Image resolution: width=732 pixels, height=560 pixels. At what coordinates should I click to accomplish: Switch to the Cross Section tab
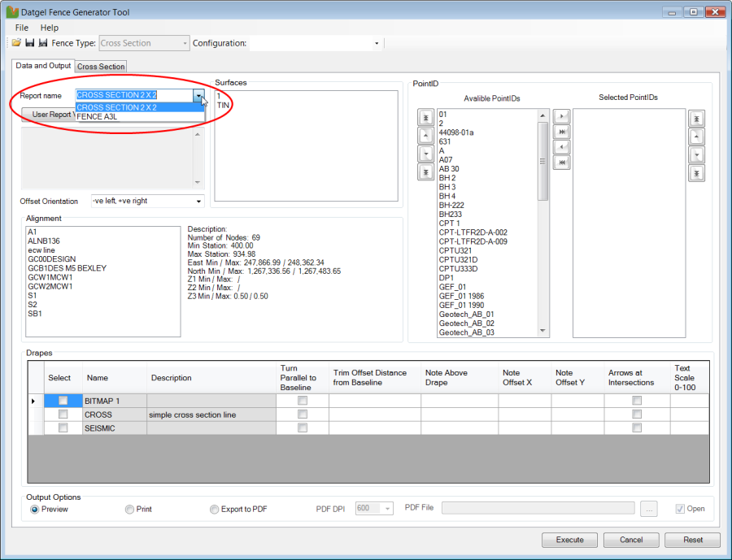coord(101,67)
